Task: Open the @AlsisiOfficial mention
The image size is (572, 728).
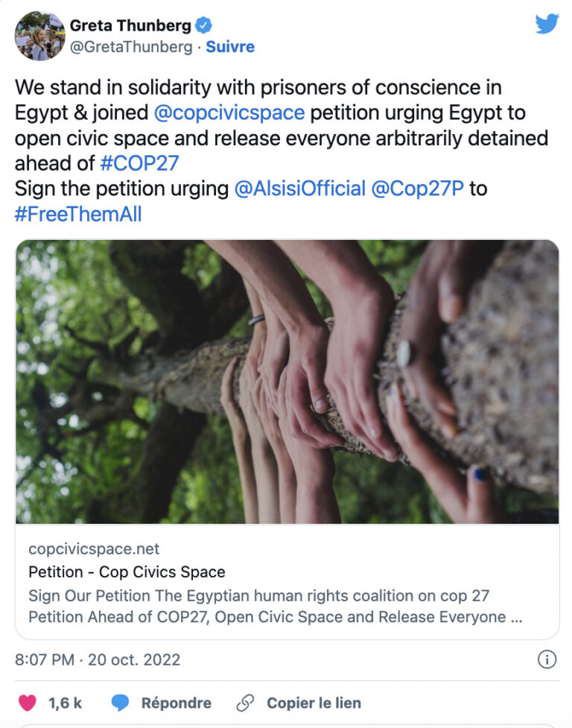Action: click(300, 189)
